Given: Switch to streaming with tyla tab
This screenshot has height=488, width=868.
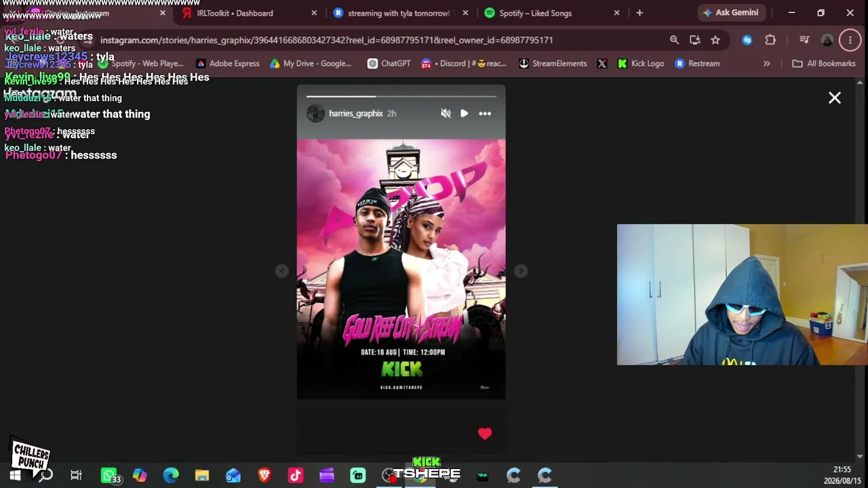Looking at the screenshot, I should tap(399, 13).
